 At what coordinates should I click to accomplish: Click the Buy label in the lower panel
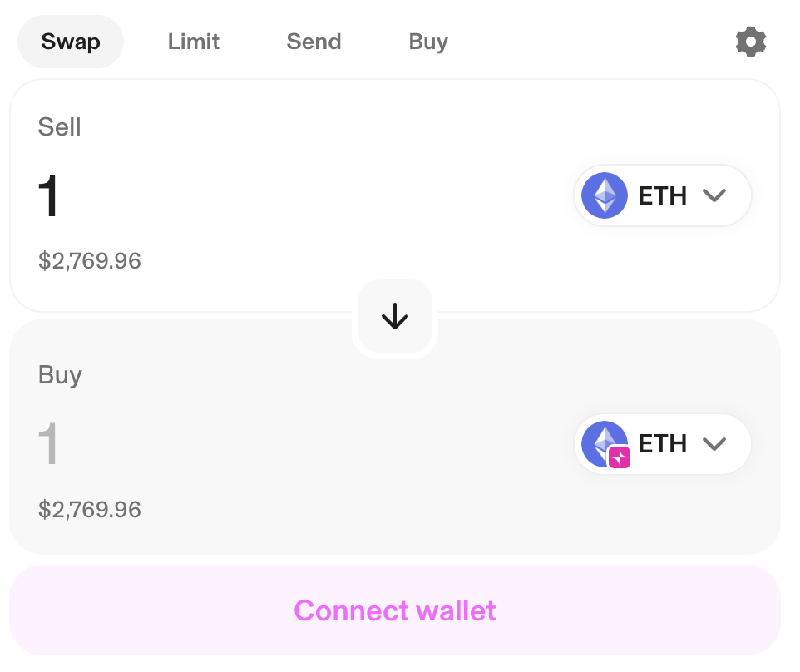(x=60, y=375)
